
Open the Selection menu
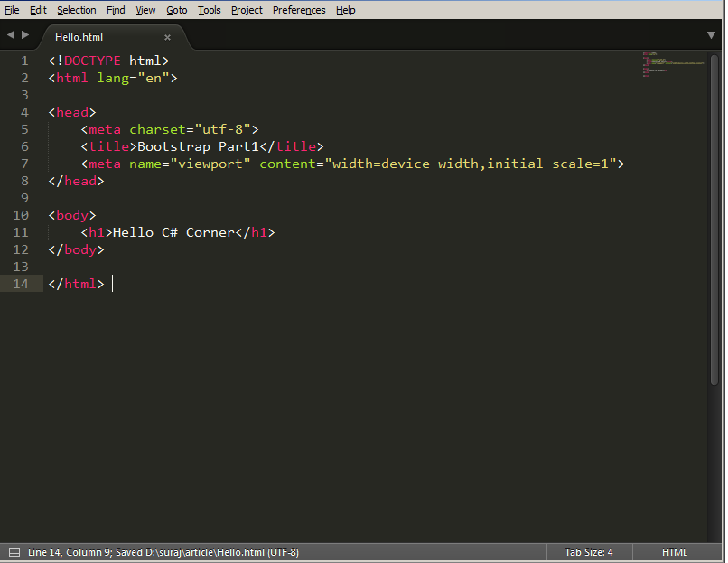click(76, 10)
